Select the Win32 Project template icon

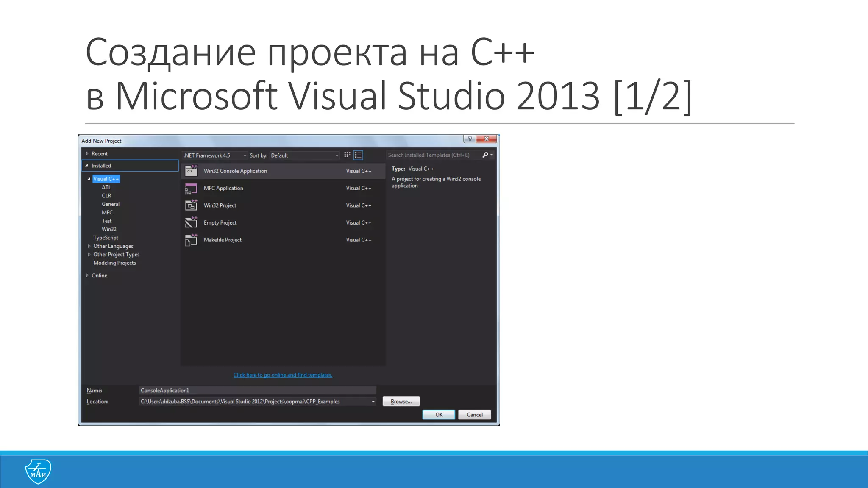tap(191, 205)
